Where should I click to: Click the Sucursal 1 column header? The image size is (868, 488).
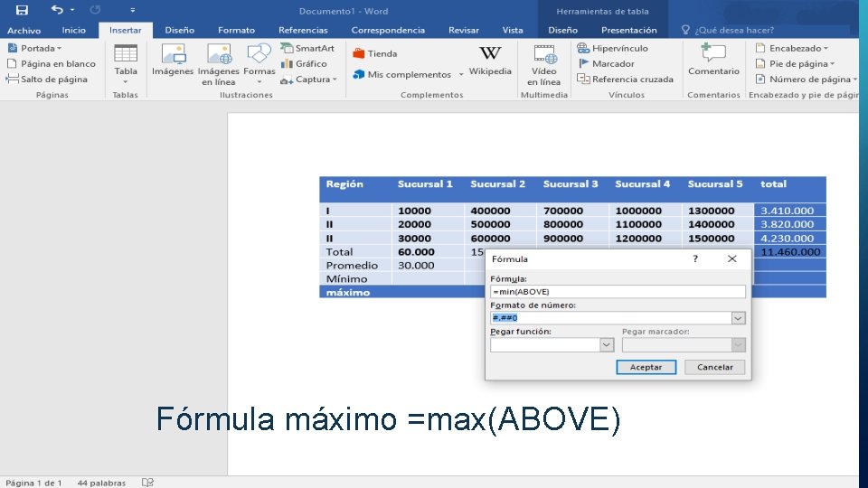point(425,184)
